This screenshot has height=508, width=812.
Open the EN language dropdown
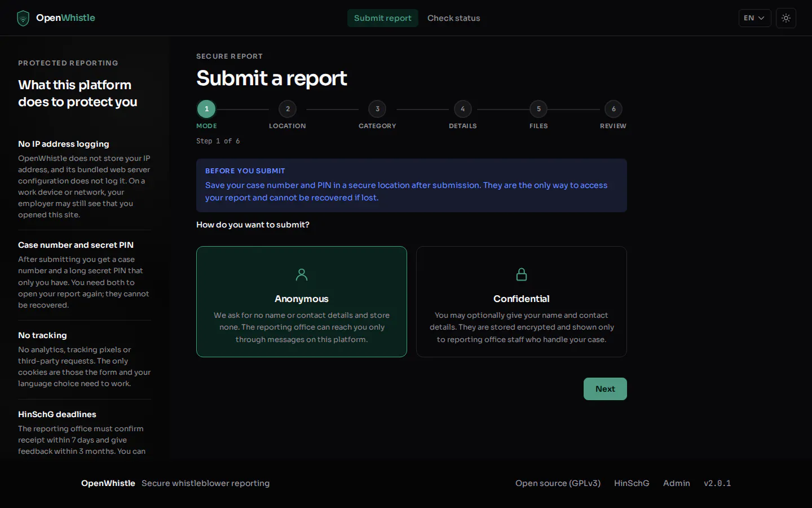pyautogui.click(x=754, y=18)
